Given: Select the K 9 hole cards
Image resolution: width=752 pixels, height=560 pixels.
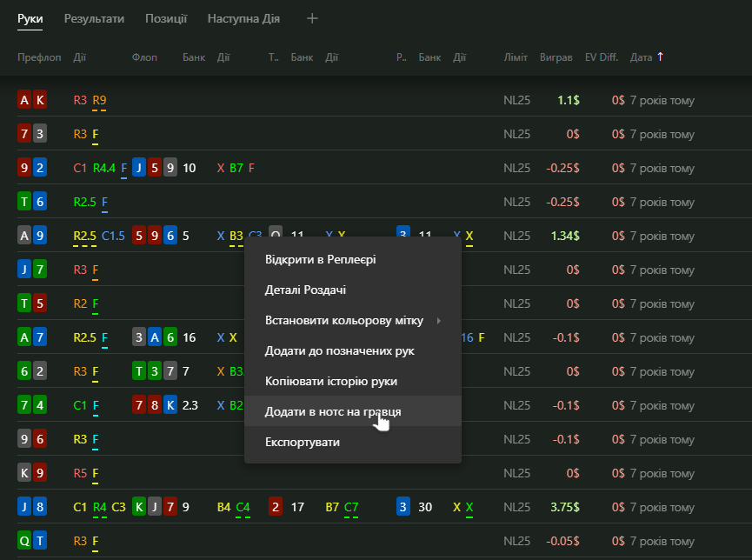Looking at the screenshot, I should [32, 473].
